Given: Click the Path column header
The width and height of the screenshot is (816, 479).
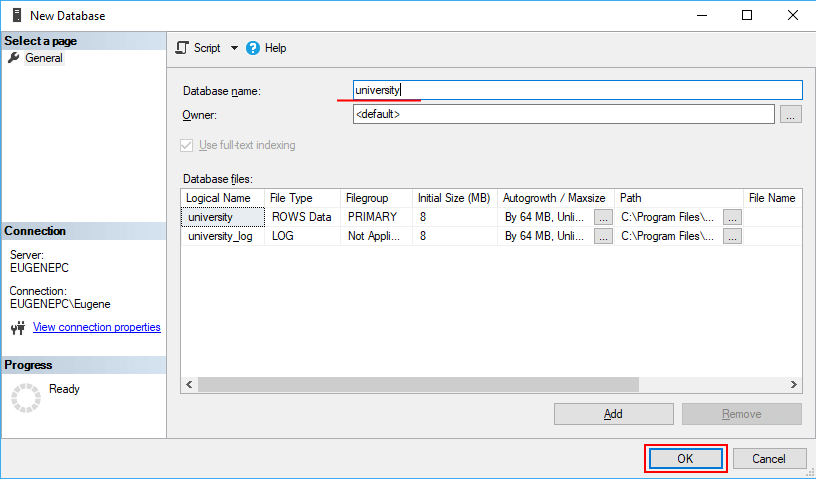Looking at the screenshot, I should (x=679, y=198).
